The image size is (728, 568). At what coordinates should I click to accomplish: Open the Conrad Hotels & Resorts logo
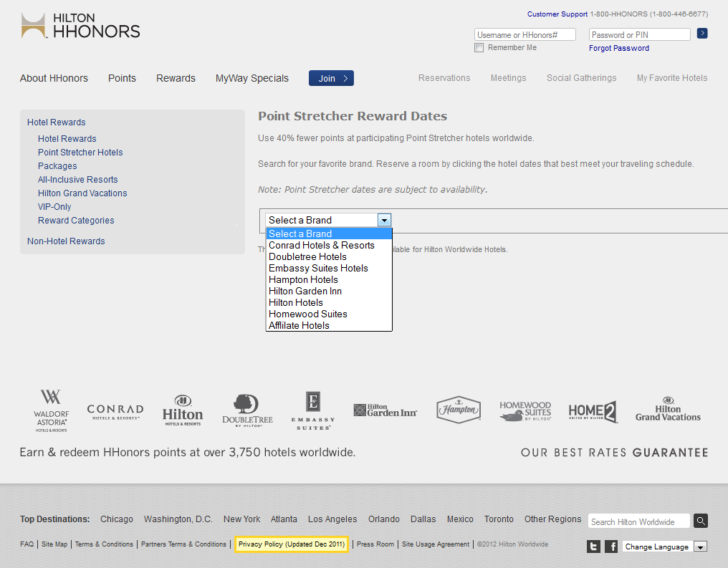115,411
